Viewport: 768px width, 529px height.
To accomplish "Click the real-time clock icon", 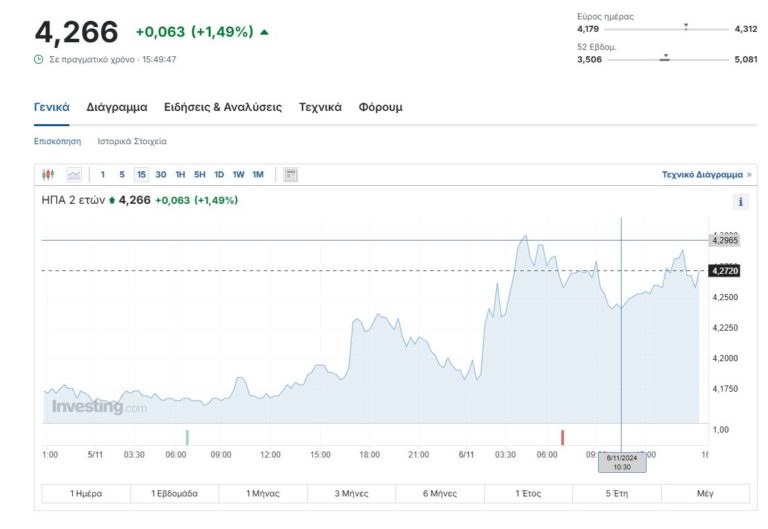I will (39, 59).
